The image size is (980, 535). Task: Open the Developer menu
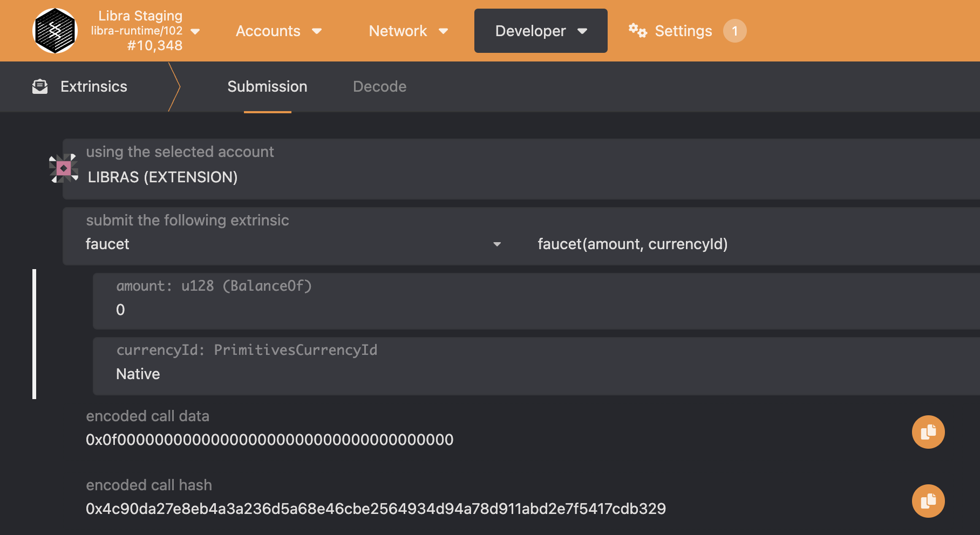541,31
